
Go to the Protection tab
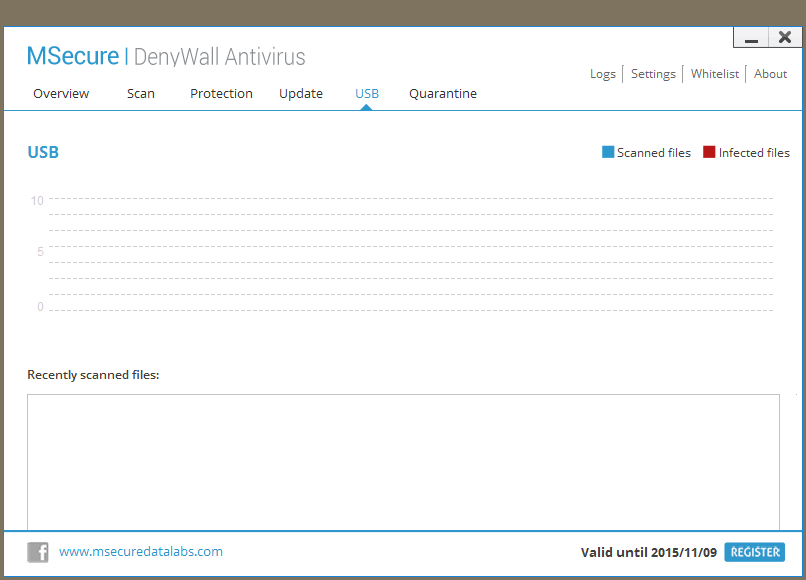[221, 94]
